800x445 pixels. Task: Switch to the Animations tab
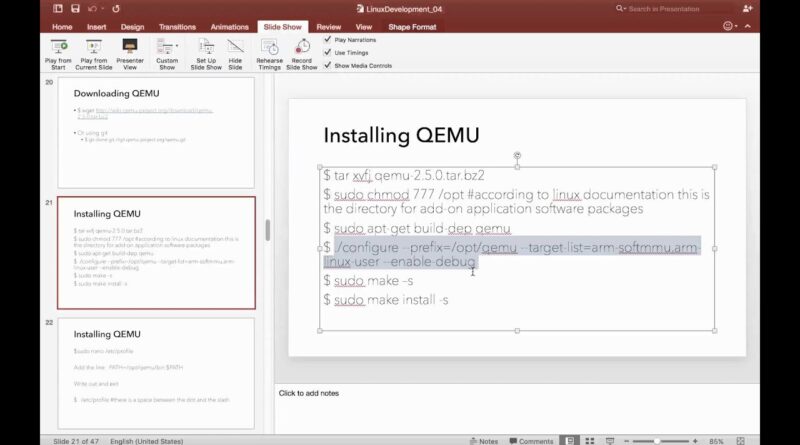(x=230, y=27)
